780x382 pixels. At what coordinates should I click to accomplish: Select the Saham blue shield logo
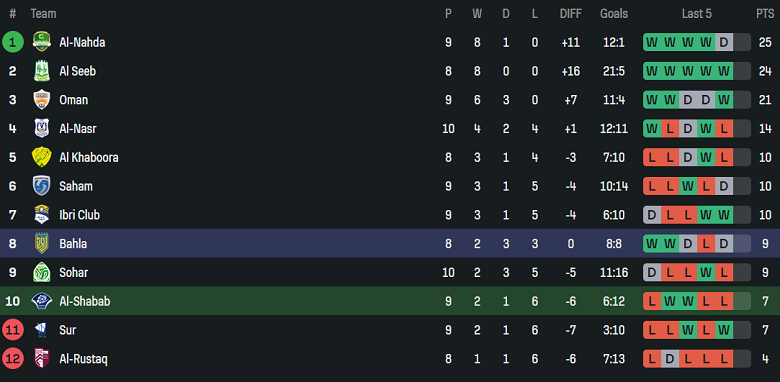click(42, 186)
